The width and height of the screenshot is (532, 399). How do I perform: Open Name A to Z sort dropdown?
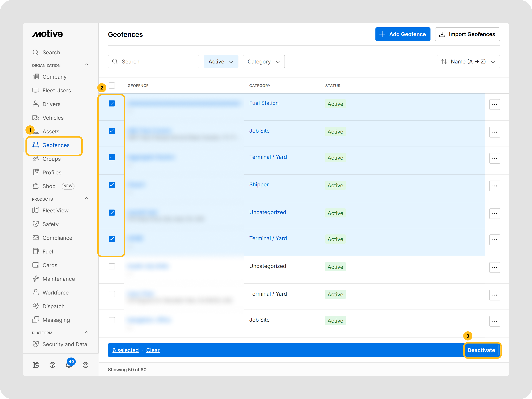click(468, 62)
